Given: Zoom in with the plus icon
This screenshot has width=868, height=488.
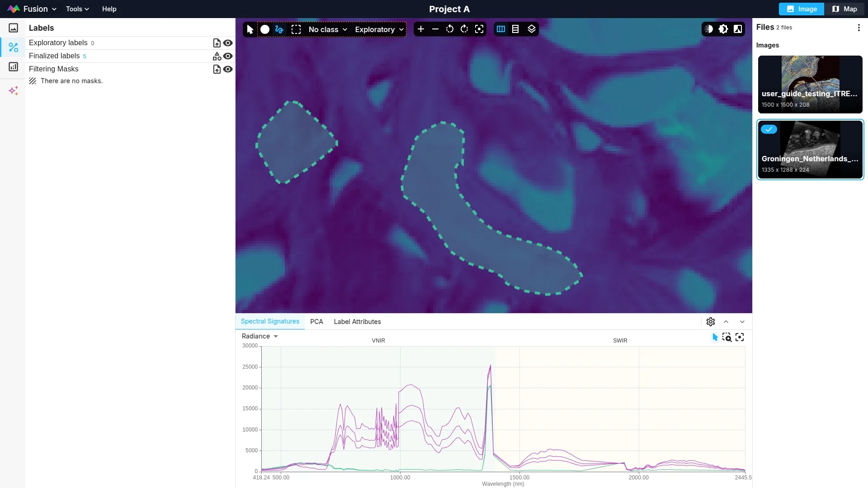Looking at the screenshot, I should (420, 29).
